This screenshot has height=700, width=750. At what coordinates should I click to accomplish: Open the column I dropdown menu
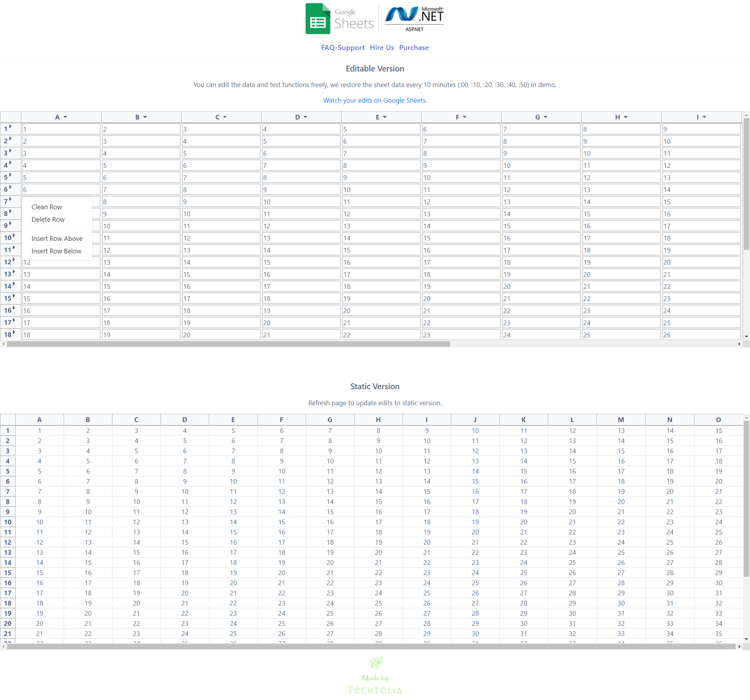click(x=704, y=117)
